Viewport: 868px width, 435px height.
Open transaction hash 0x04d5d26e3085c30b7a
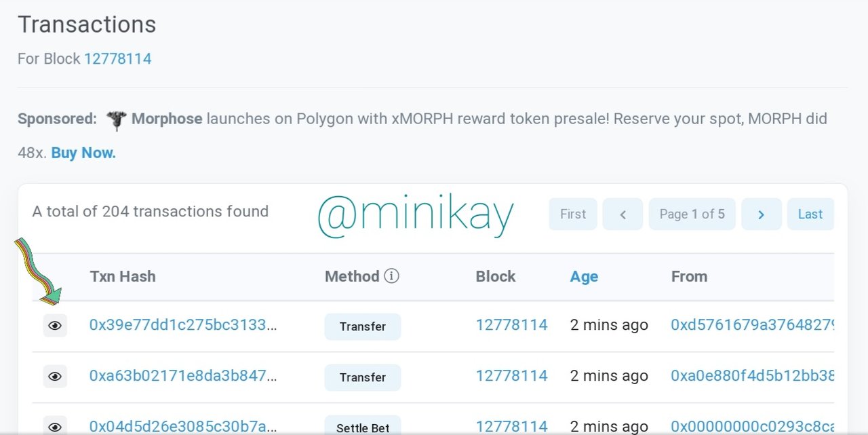183,427
